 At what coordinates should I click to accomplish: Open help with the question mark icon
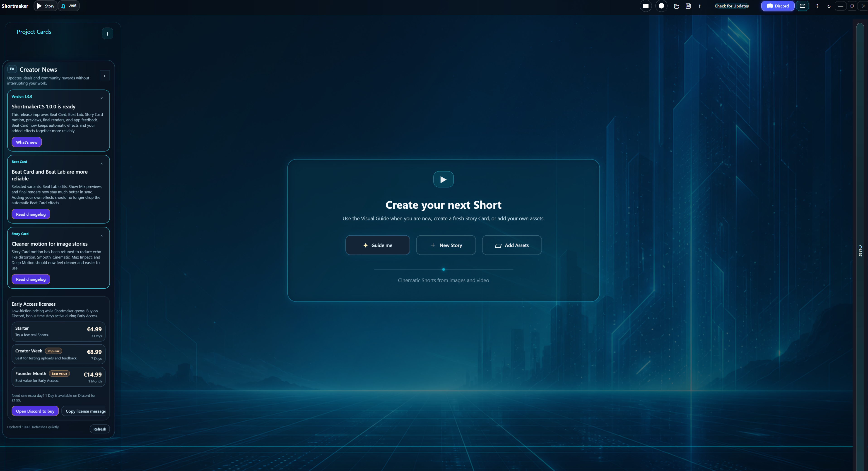(817, 6)
